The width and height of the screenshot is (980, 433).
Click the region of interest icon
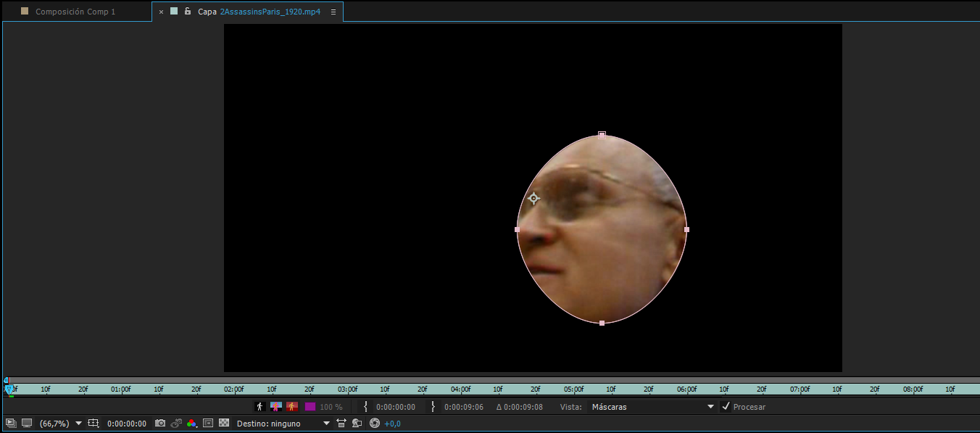coord(208,423)
